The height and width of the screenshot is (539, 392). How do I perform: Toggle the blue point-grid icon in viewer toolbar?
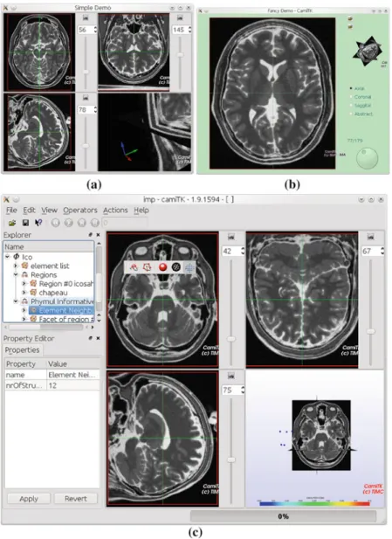189,267
